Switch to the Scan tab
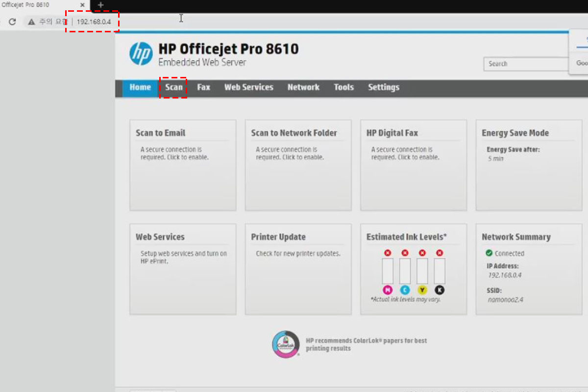588x392 pixels. [173, 87]
